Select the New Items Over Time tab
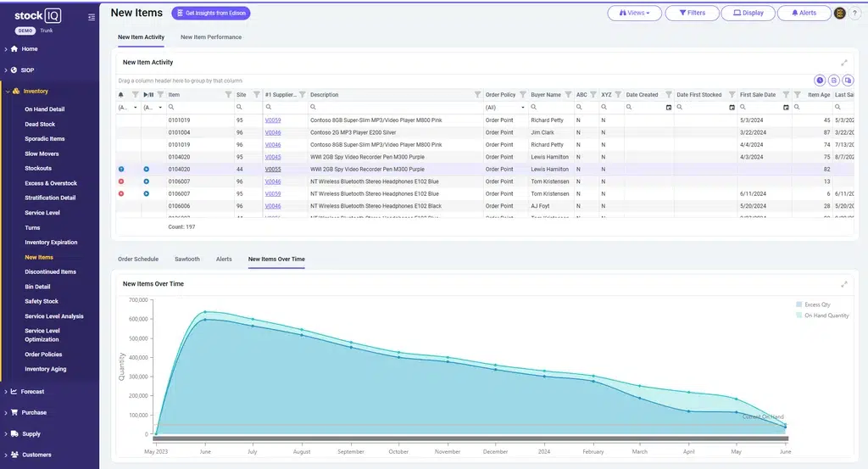The width and height of the screenshot is (868, 469). click(276, 260)
